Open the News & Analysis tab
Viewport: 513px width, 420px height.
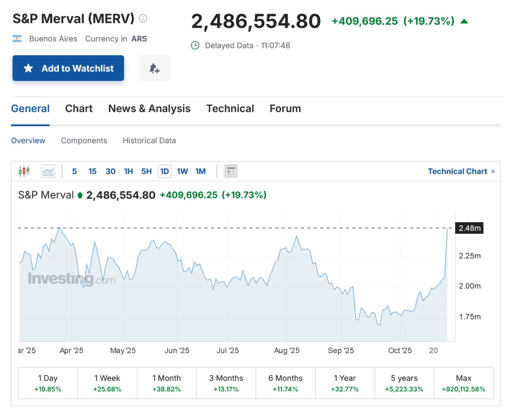point(149,109)
